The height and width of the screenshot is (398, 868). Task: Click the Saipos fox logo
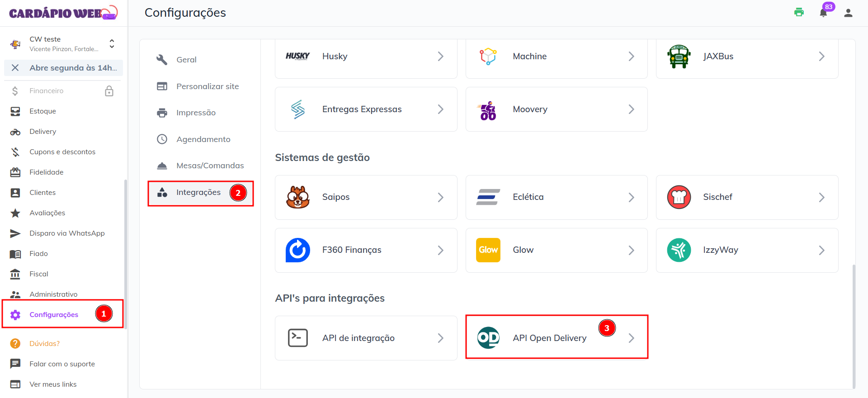pyautogui.click(x=298, y=197)
